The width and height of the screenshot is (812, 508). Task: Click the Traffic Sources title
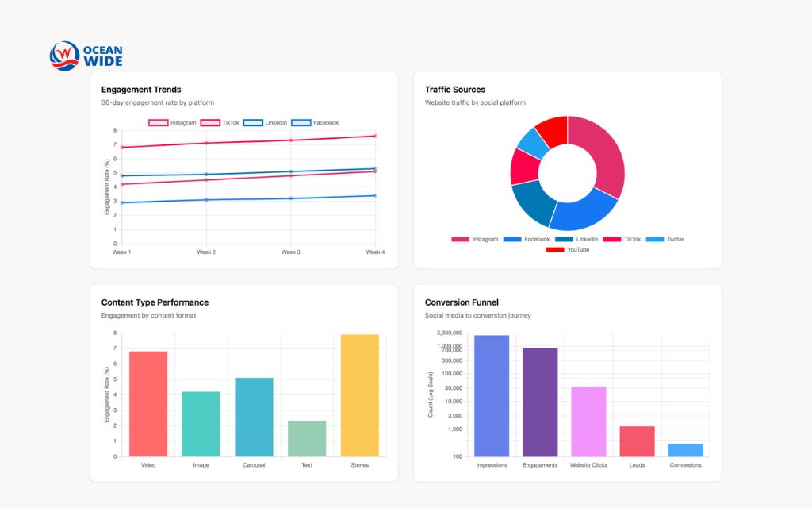coord(455,90)
